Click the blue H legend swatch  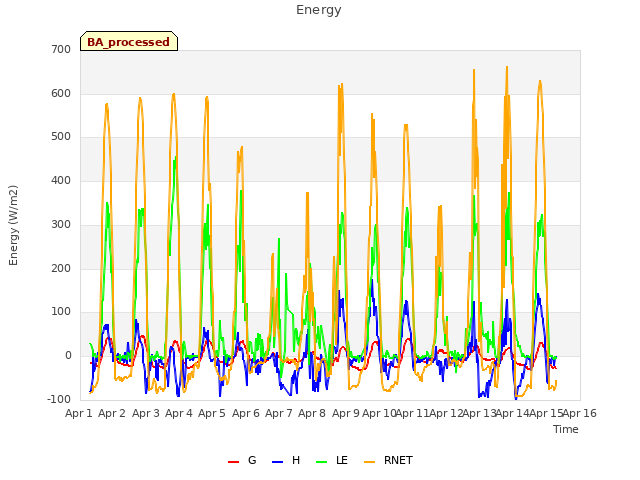[x=278, y=461]
